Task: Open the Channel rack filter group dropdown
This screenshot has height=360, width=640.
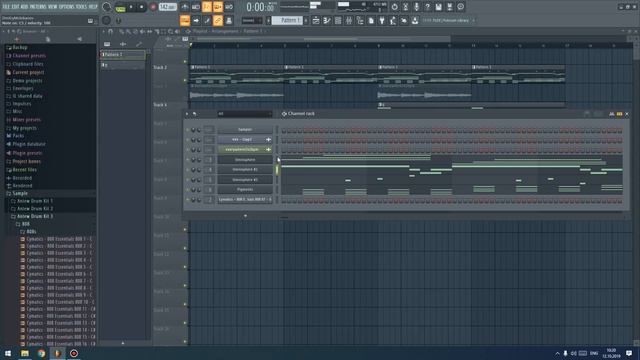Action: 244,114
